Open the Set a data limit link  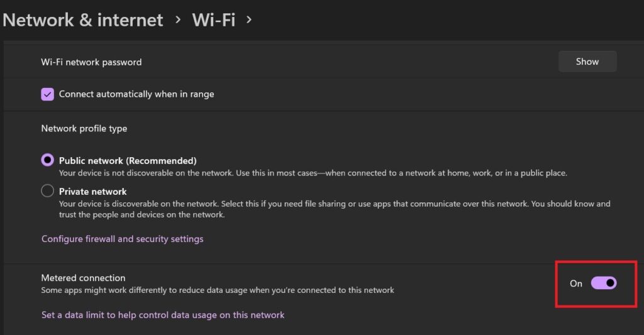pyautogui.click(x=163, y=315)
